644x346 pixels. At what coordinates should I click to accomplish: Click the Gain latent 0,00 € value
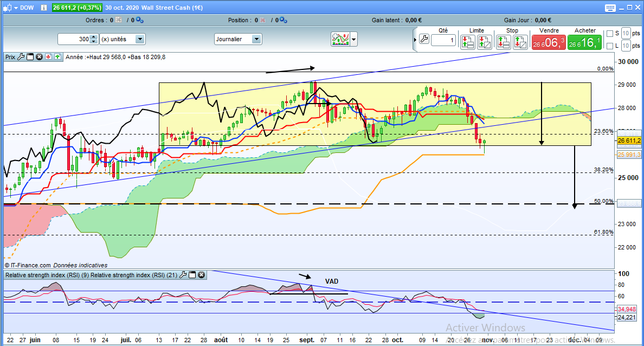click(413, 20)
